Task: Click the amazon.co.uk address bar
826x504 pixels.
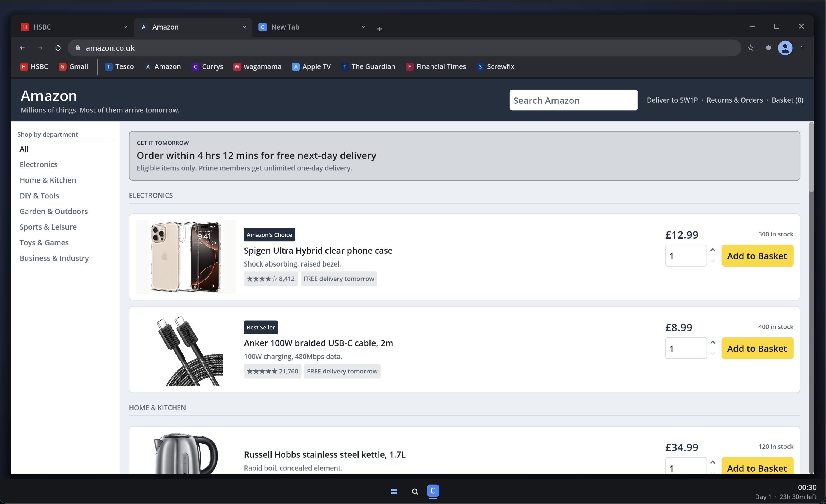Action: pyautogui.click(x=404, y=48)
